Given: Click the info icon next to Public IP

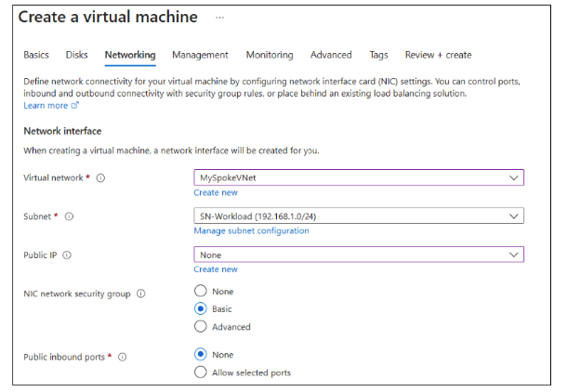Looking at the screenshot, I should [x=67, y=255].
